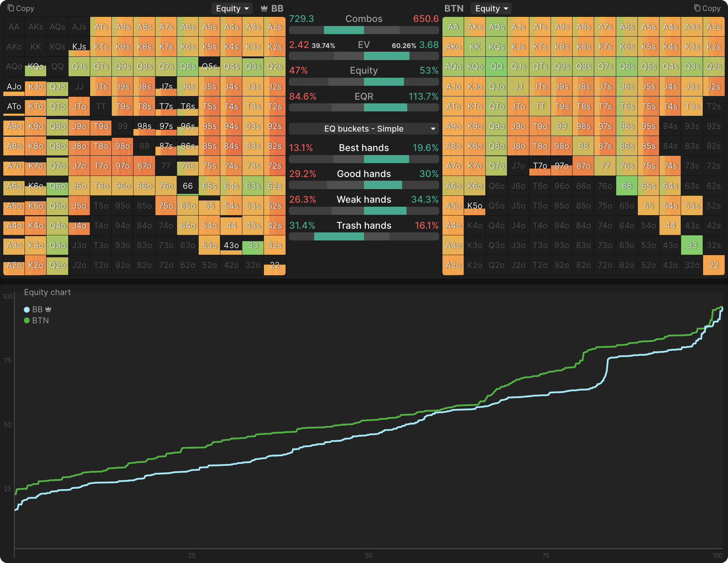Click the EQR comparison bar
This screenshot has width=728, height=563.
coord(364,107)
